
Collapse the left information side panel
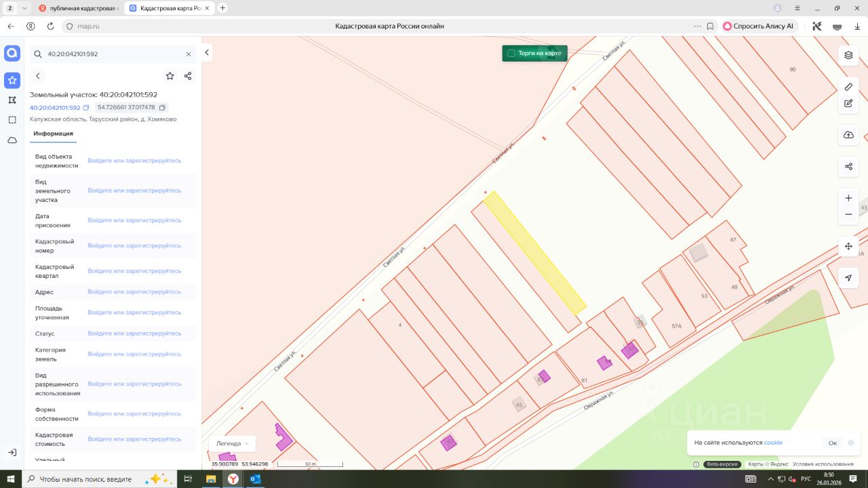click(207, 53)
